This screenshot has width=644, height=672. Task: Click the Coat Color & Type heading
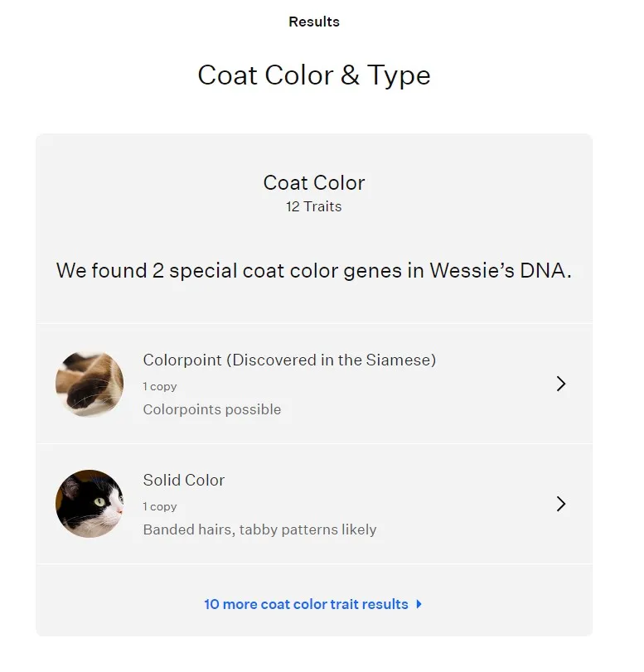(313, 75)
